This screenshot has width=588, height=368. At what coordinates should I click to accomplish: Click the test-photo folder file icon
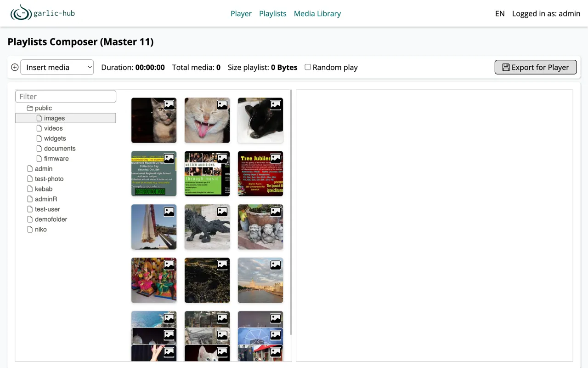30,179
